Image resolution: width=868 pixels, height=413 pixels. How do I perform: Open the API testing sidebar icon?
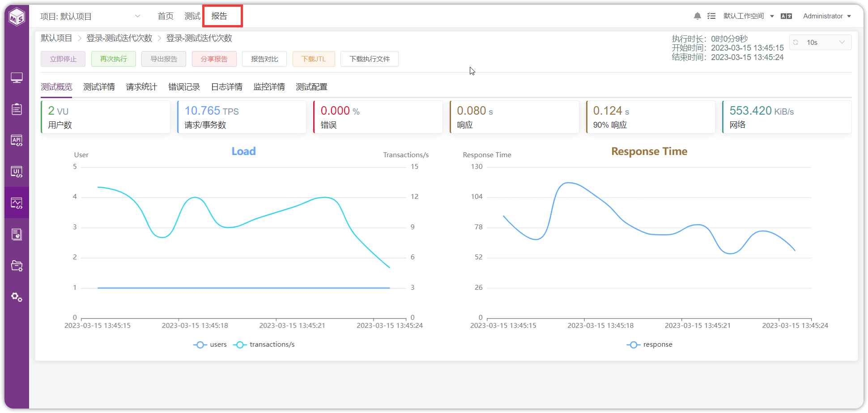(x=17, y=141)
